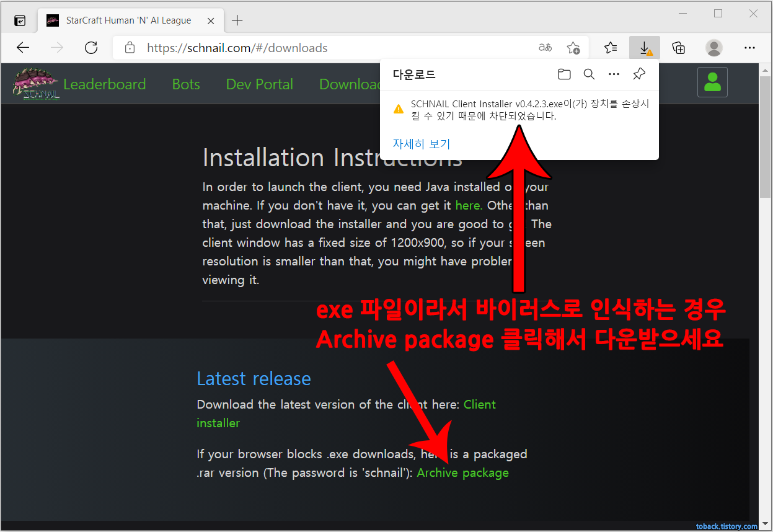Viewport: 773px width, 532px height.
Task: Close the StarCraft Human 'N' AI League tab
Action: coord(211,20)
